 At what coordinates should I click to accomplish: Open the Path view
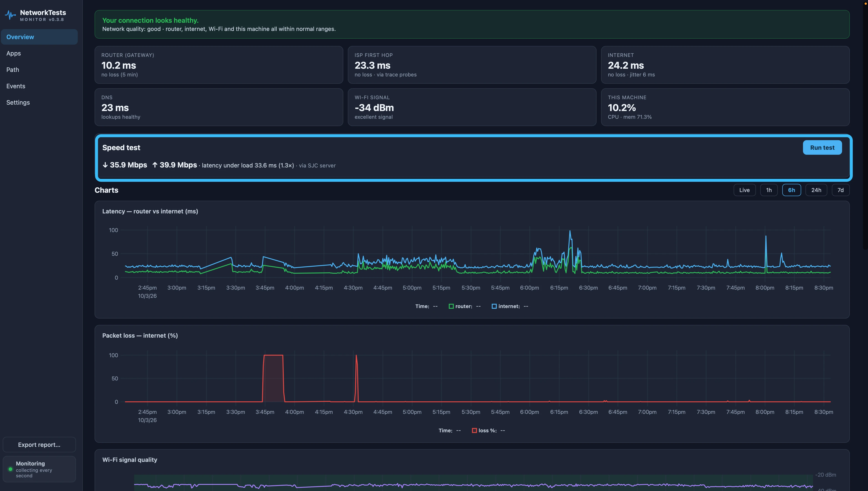click(x=39, y=69)
